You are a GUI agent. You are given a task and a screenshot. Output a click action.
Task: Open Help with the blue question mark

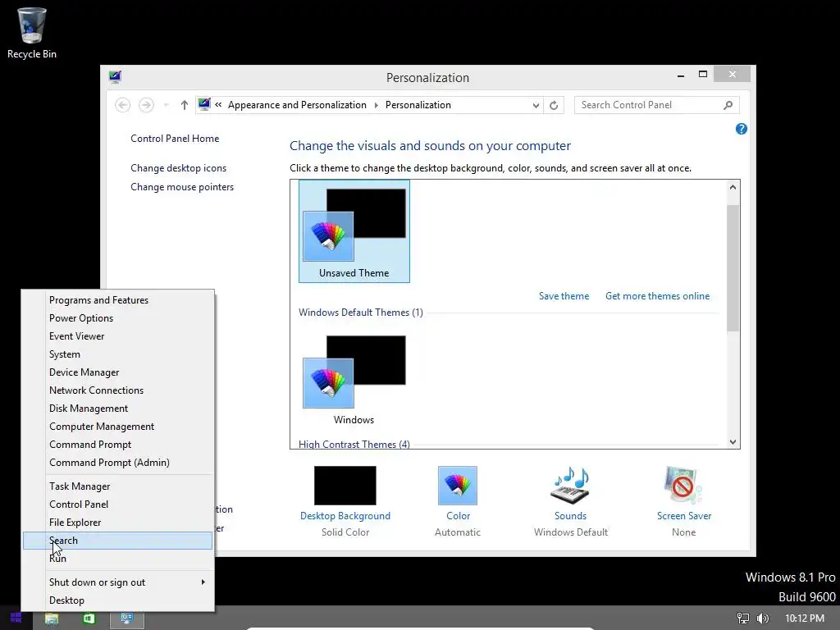pyautogui.click(x=742, y=129)
